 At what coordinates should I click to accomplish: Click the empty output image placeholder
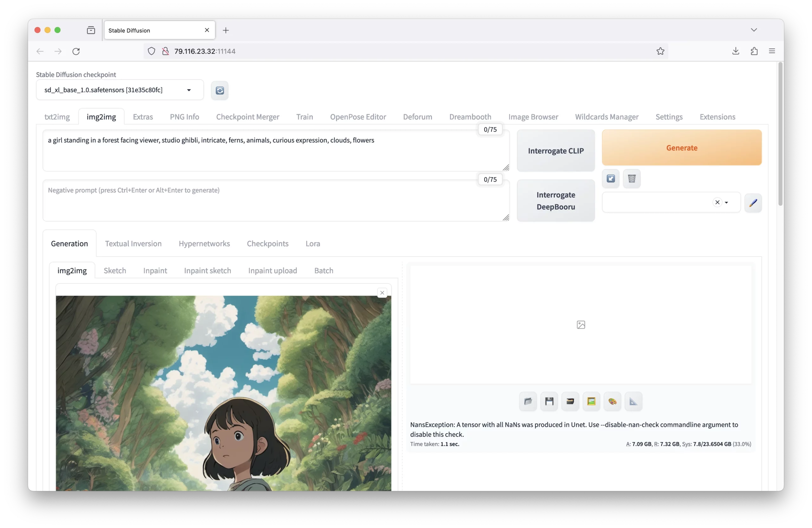tap(580, 325)
